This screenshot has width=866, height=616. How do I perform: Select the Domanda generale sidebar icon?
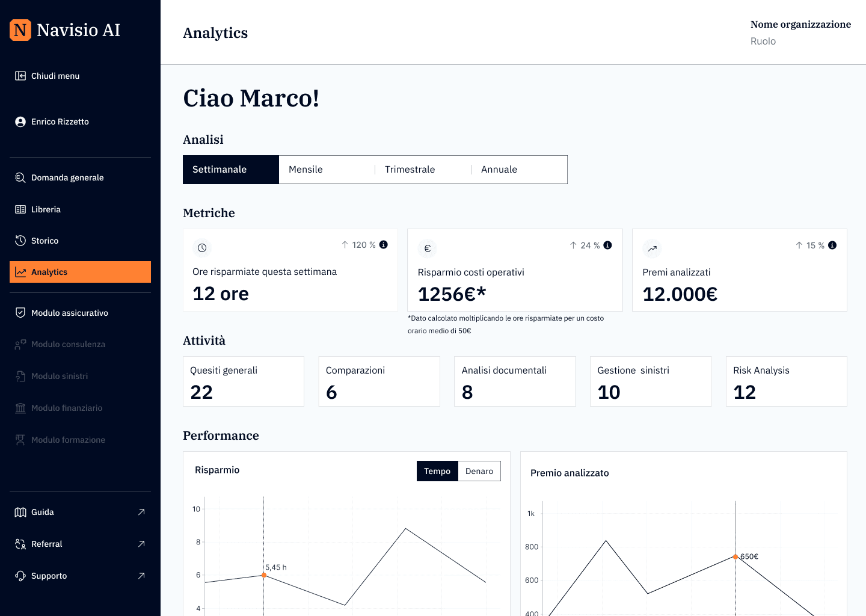coord(20,177)
